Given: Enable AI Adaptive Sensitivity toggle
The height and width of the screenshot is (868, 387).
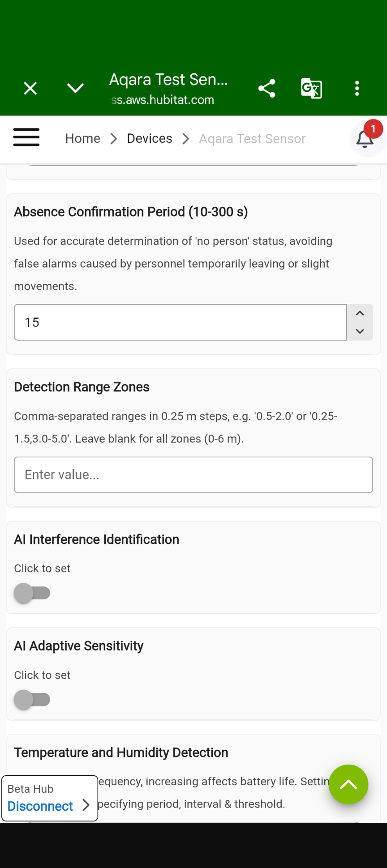Looking at the screenshot, I should (x=32, y=700).
